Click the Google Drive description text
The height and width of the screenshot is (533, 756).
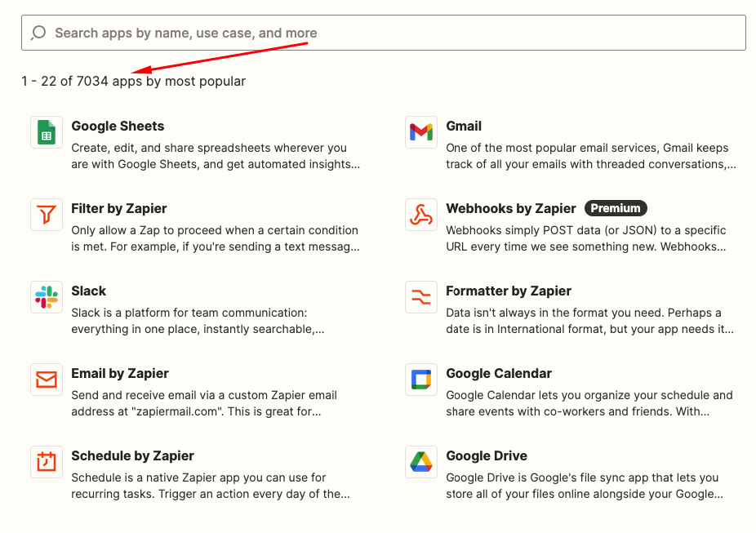pyautogui.click(x=583, y=486)
